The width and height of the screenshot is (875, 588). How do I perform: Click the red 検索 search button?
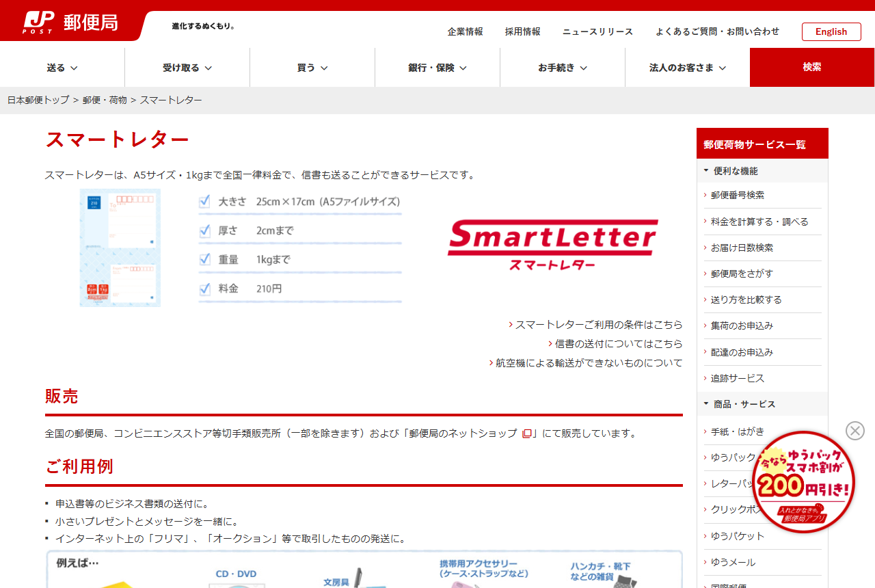812,67
